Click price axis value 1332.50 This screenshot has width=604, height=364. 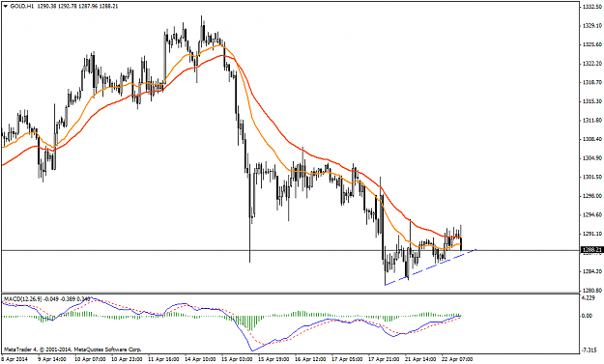pos(592,7)
